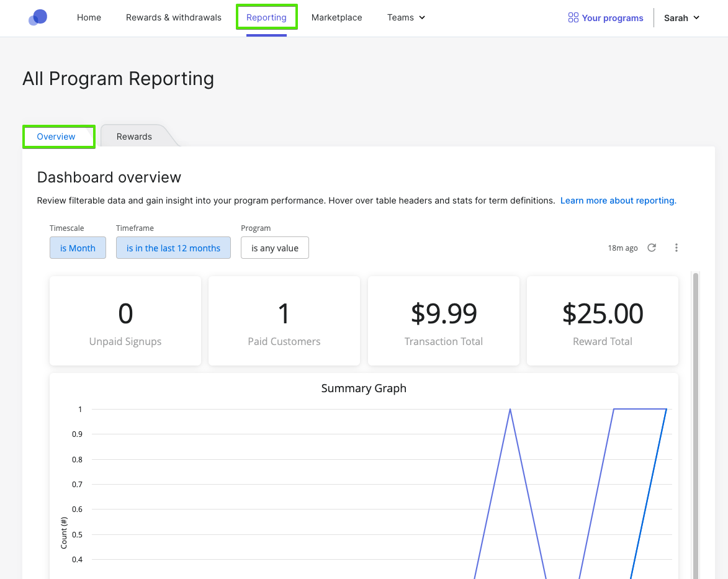728x579 pixels.
Task: Click the Unpaid Signups stat card
Action: (x=125, y=321)
